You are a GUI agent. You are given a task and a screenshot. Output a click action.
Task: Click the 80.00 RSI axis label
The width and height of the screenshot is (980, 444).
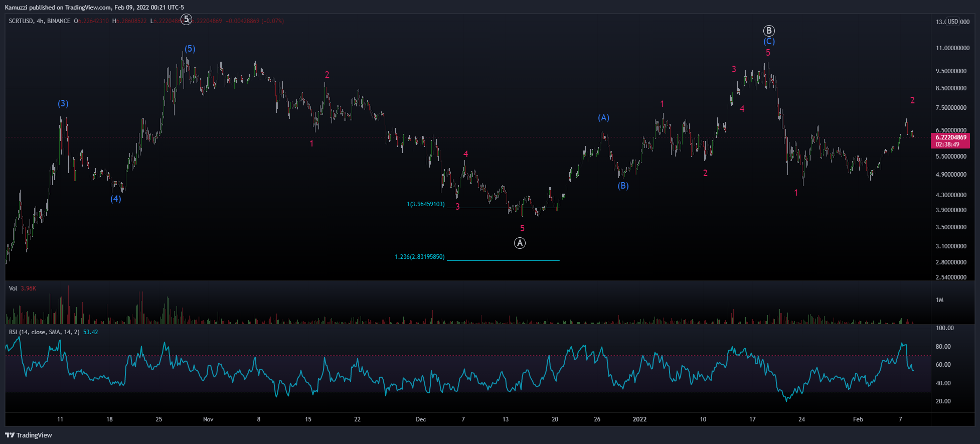pyautogui.click(x=943, y=347)
